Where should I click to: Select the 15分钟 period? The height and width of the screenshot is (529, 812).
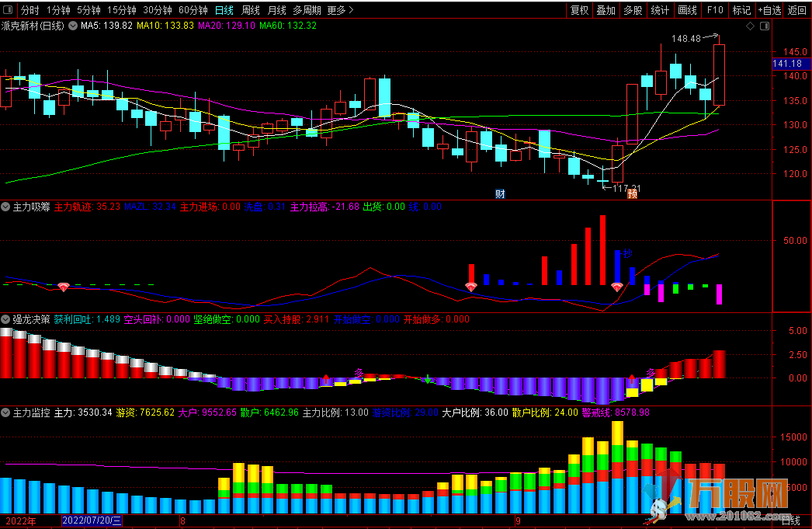click(122, 10)
